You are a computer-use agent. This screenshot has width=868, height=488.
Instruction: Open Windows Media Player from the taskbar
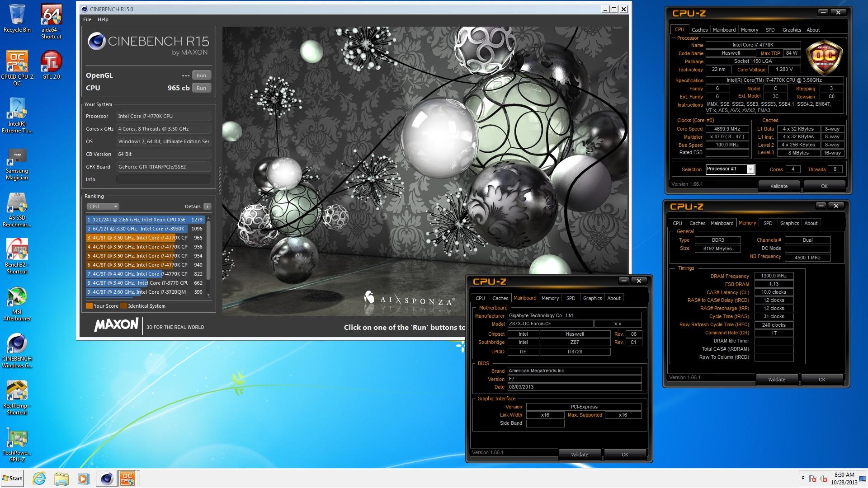click(x=83, y=479)
